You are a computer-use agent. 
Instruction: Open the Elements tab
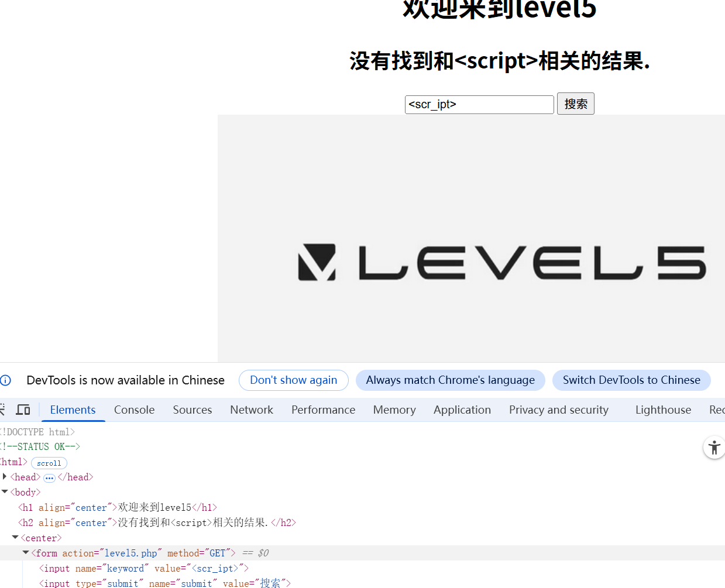click(73, 410)
